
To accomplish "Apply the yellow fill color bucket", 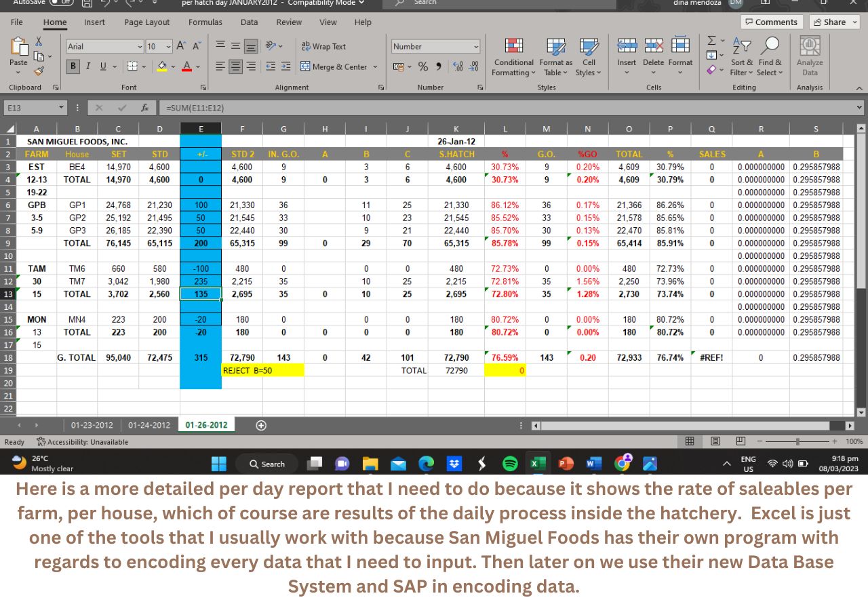I will (x=162, y=66).
